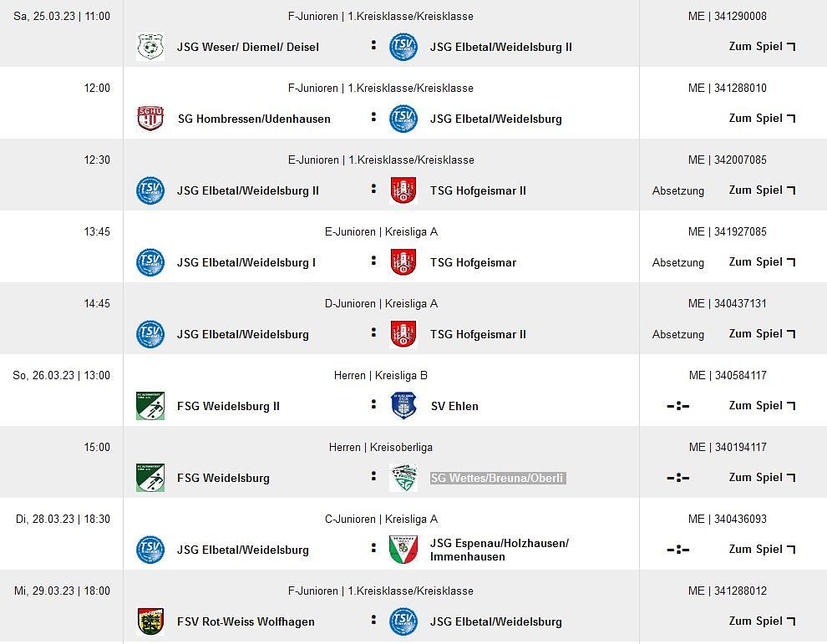Click Absetzung status for D-Junioren match
The width and height of the screenshot is (827, 644).
coord(678,334)
